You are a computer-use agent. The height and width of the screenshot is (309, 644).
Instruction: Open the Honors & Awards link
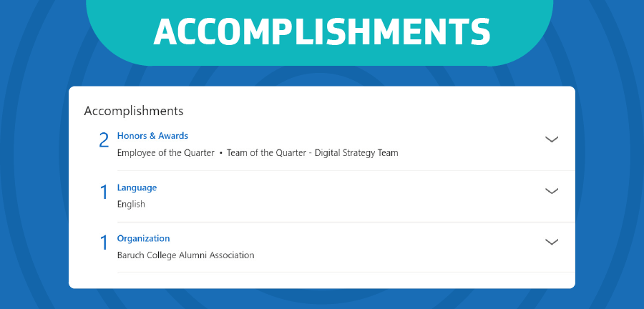[152, 136]
